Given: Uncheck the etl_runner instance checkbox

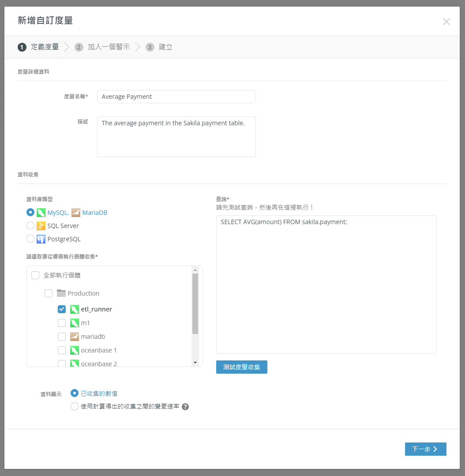Looking at the screenshot, I should [x=62, y=309].
